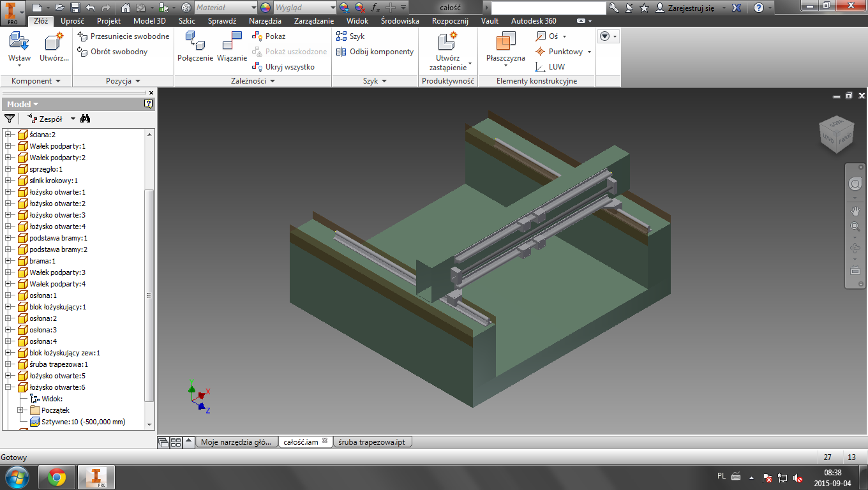Click the filter funnel icon in Model browser
The width and height of the screenshot is (868, 490).
pyautogui.click(x=10, y=119)
